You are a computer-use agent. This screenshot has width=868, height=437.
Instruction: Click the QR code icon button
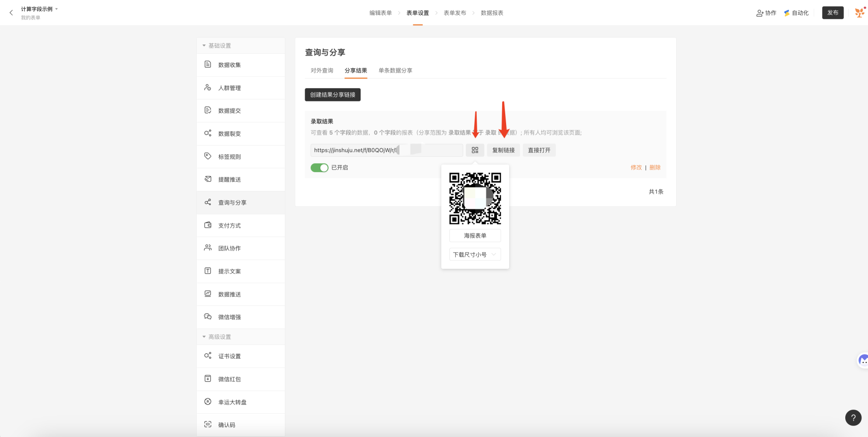(x=475, y=150)
